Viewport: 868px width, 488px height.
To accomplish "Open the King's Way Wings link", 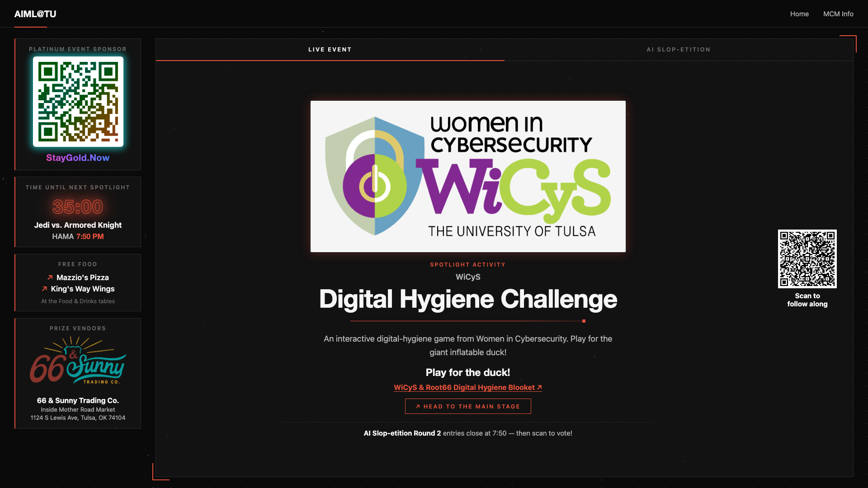I will (83, 289).
